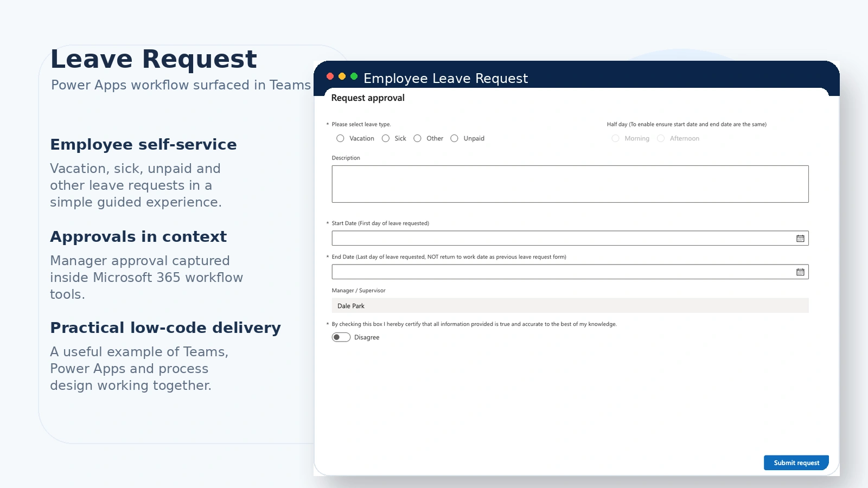The width and height of the screenshot is (868, 488).
Task: Click the End Date field label
Action: pos(449,257)
